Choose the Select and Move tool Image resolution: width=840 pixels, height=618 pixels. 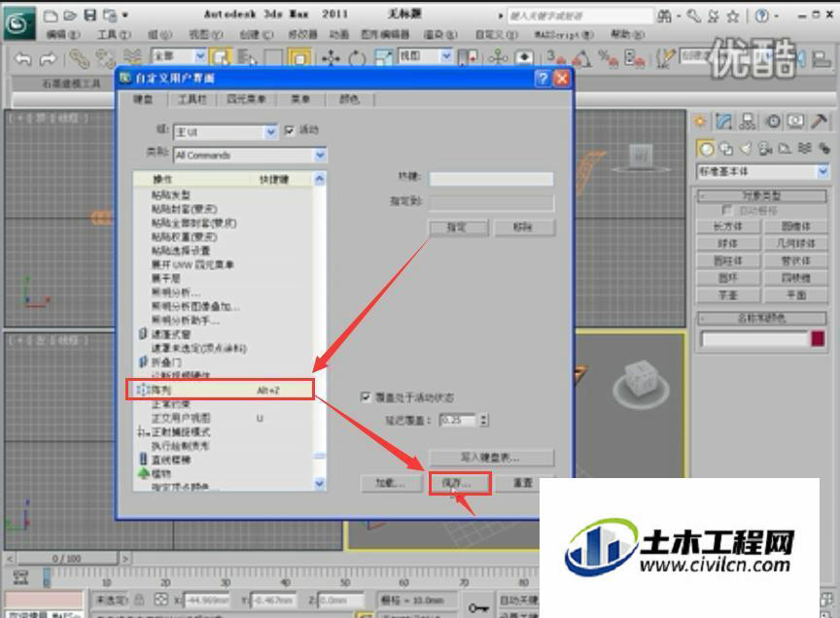click(332, 57)
